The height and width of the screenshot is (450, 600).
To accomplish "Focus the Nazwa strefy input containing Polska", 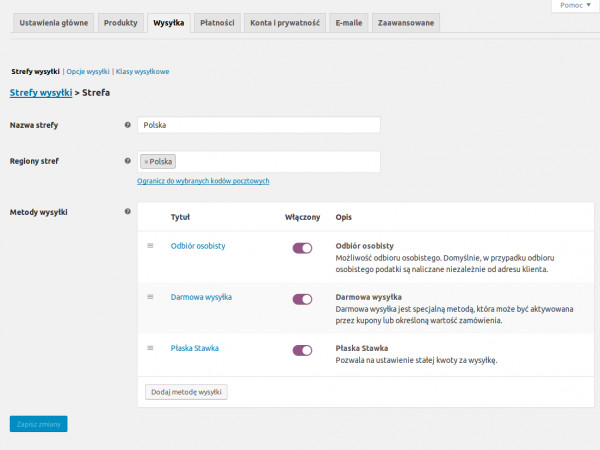I will [259, 125].
